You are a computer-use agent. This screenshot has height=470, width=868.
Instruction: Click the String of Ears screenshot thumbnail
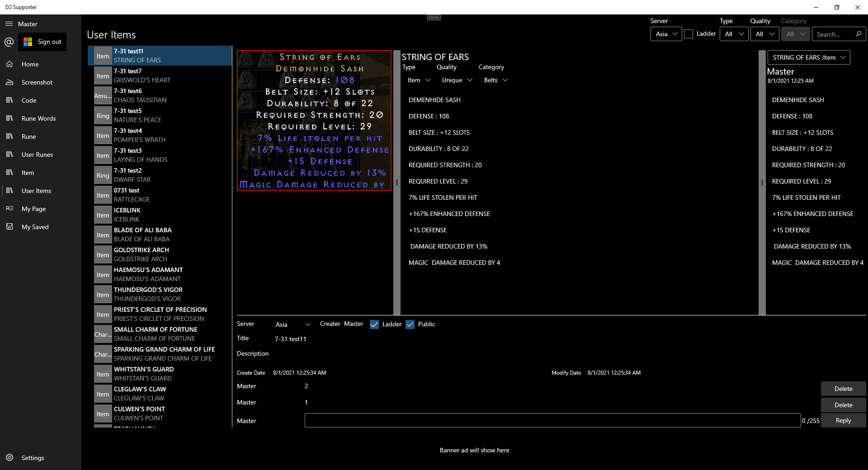314,120
